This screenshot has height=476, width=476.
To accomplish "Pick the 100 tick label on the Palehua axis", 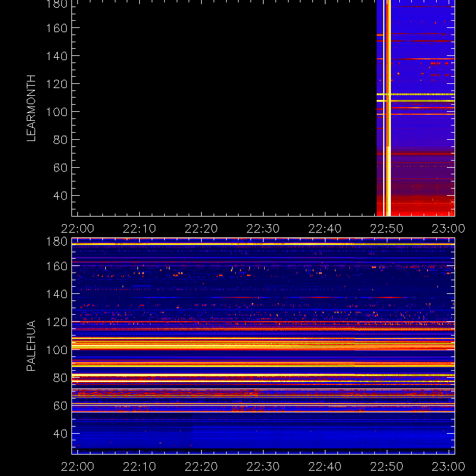I will (57, 350).
